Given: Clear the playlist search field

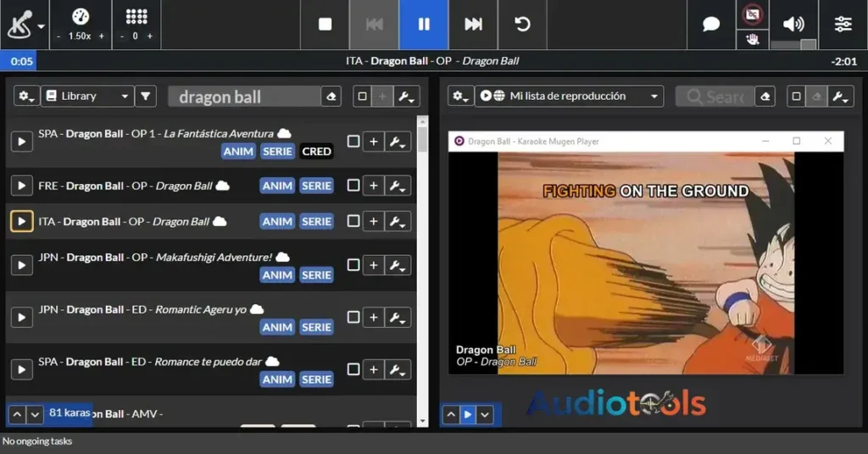Looking at the screenshot, I should tap(765, 97).
